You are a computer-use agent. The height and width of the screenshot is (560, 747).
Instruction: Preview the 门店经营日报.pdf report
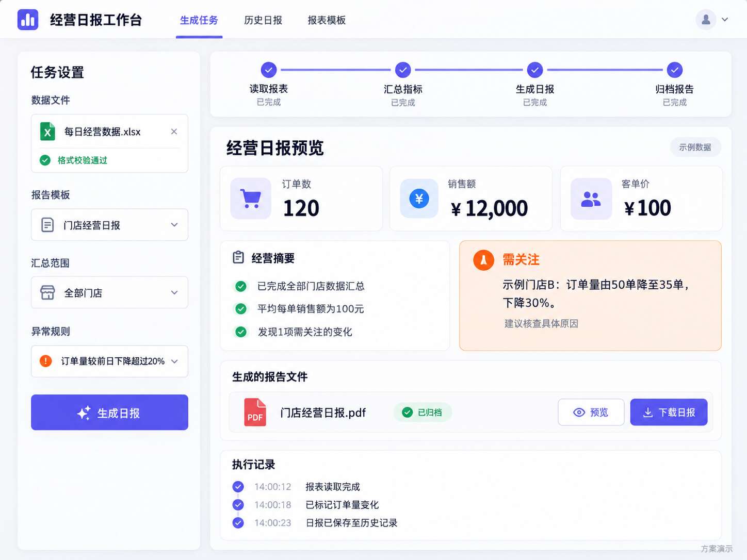(591, 412)
